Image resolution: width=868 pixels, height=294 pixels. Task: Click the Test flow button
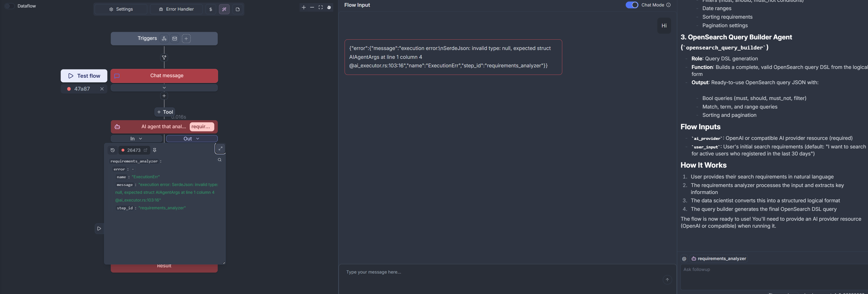[84, 76]
